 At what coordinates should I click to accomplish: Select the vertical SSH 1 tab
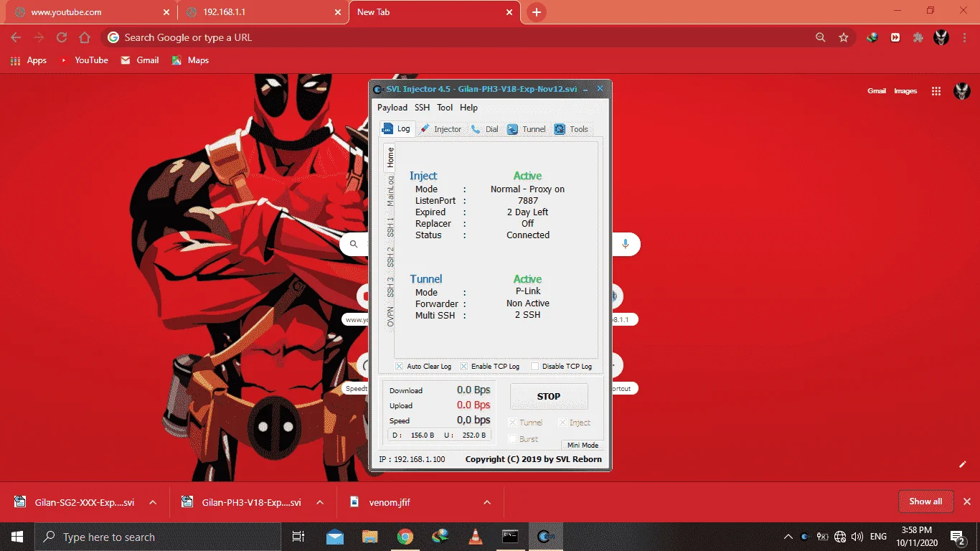[x=390, y=227]
